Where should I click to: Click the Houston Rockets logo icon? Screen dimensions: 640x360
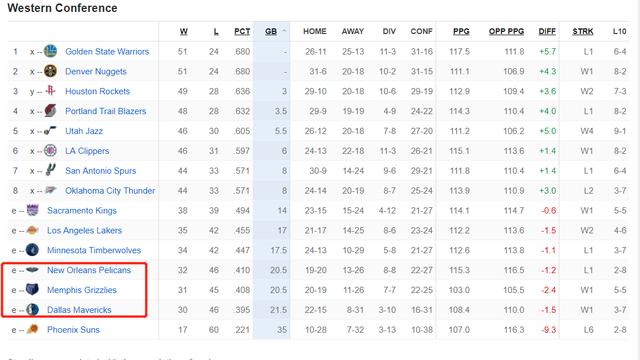[x=50, y=91]
